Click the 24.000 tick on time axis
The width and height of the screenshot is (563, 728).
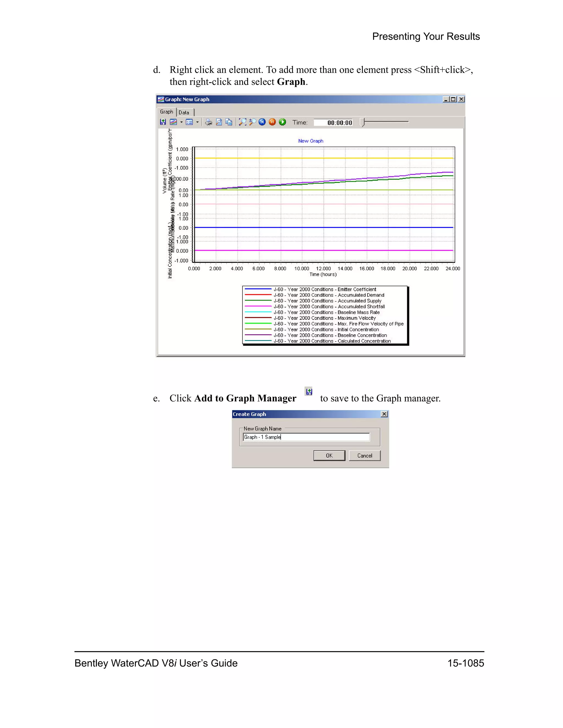(452, 269)
